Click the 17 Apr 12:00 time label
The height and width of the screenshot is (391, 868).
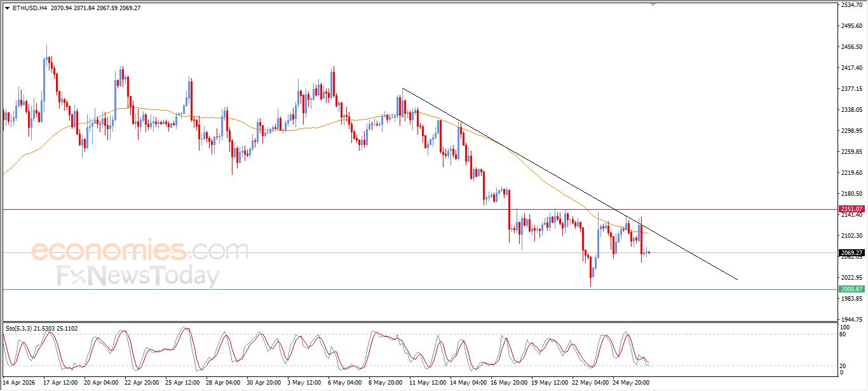60,383
